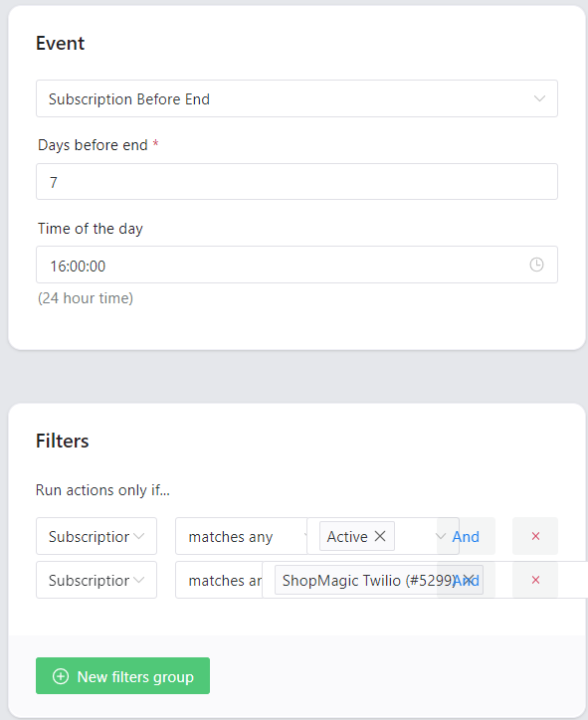Click the And link in second filter row
Image resolution: width=588 pixels, height=720 pixels.
tap(467, 581)
